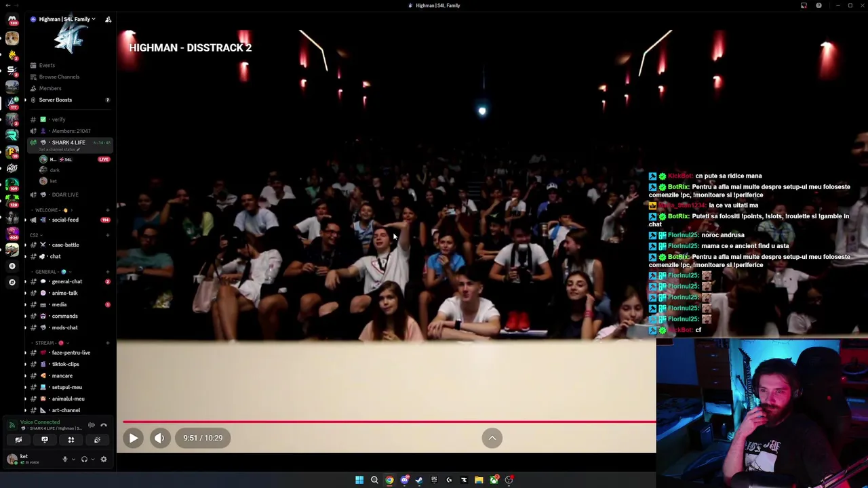Open anime-talk channel
This screenshot has height=488, width=868.
click(x=70, y=293)
